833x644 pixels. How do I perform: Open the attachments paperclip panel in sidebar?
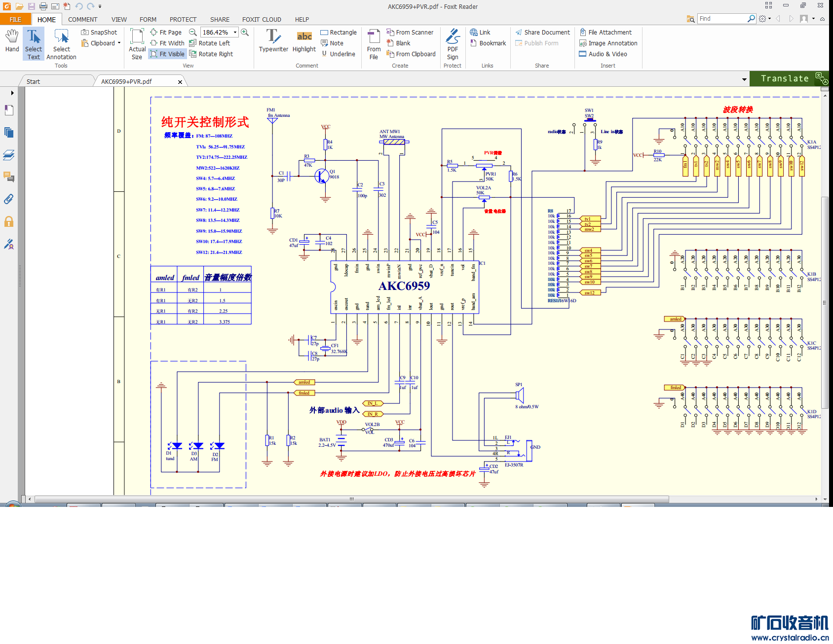[9, 199]
